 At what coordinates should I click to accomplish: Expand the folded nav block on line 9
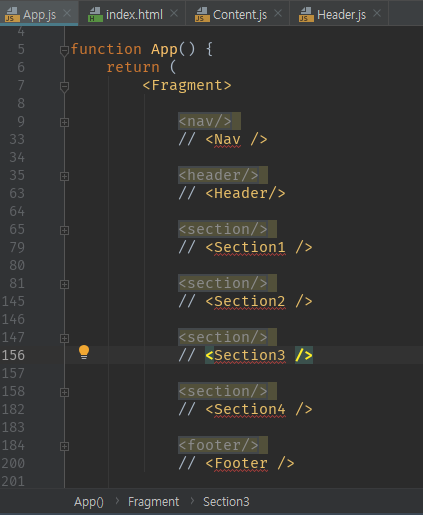coord(64,122)
